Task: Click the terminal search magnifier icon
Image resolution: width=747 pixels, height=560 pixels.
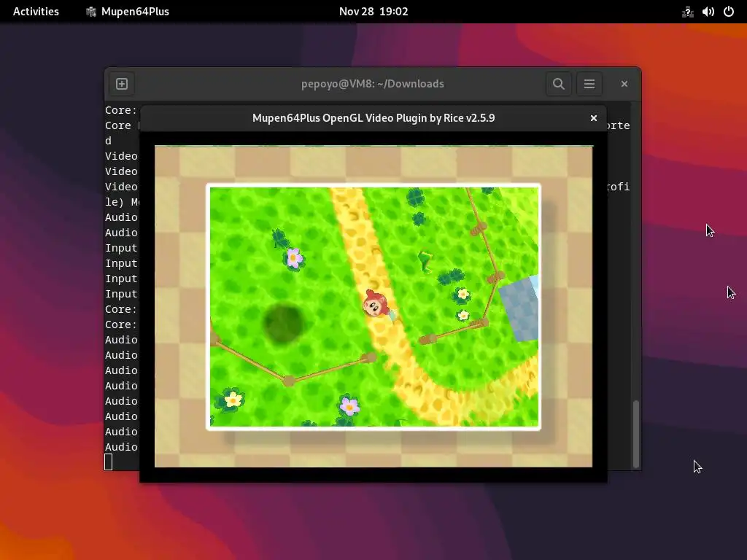Action: coord(559,84)
